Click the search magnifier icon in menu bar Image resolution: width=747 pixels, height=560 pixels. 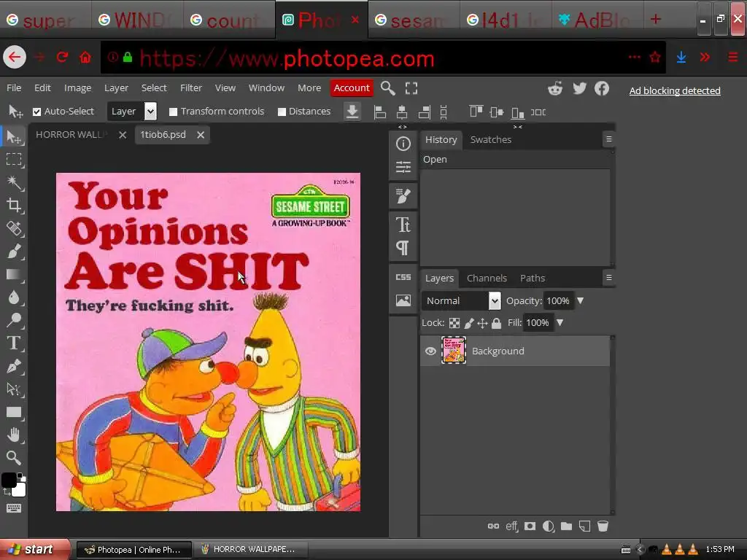coord(388,88)
